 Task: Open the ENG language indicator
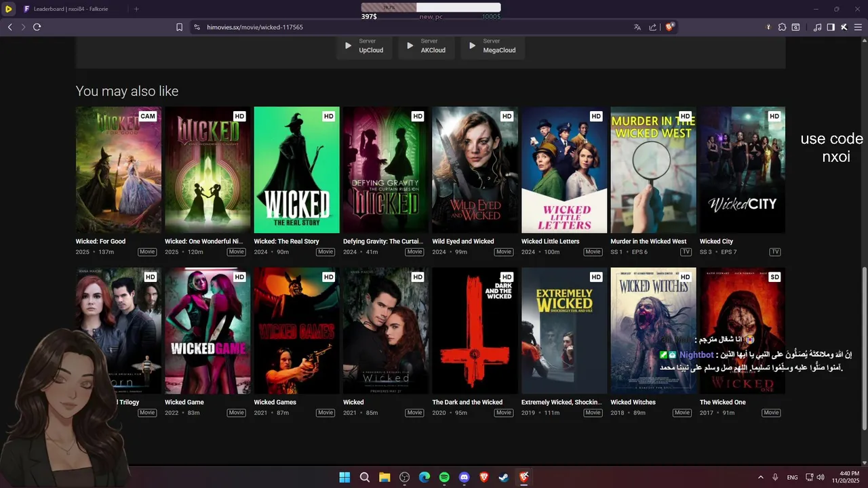click(x=792, y=477)
